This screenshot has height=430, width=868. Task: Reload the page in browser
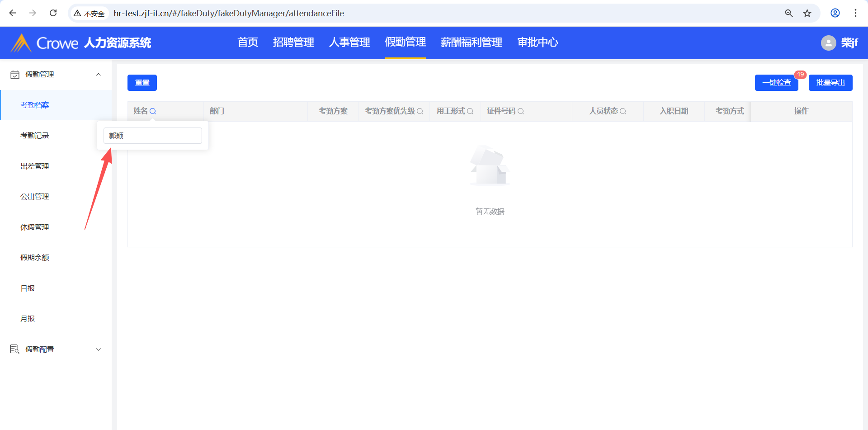click(53, 13)
